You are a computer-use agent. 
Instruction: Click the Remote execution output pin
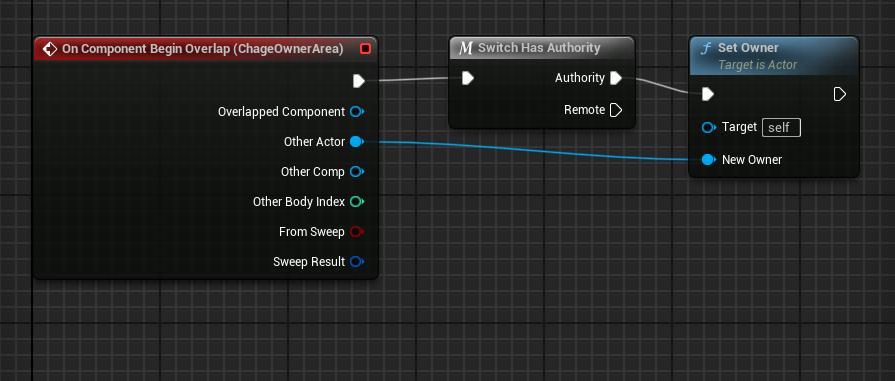pos(615,110)
